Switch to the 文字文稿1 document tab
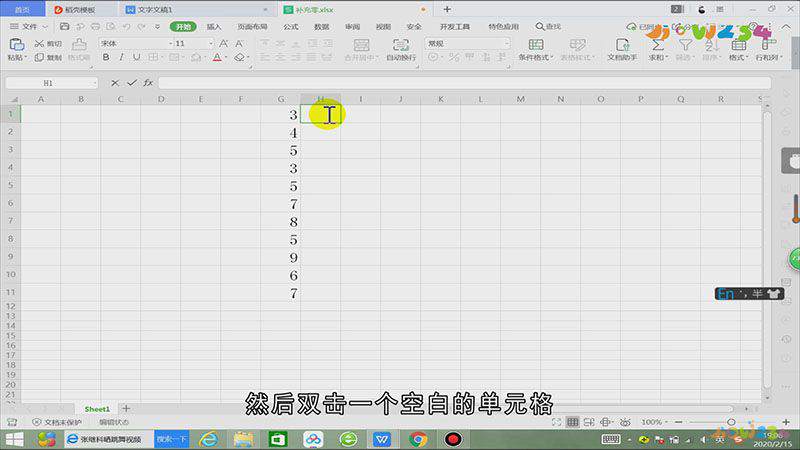Screen dimensions: 800x450 point(198,10)
